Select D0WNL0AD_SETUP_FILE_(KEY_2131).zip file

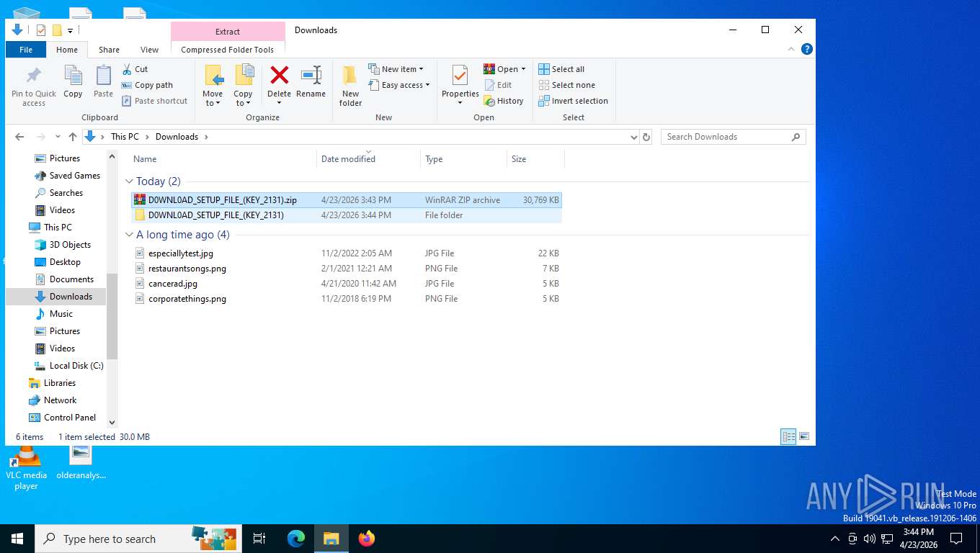click(347, 200)
